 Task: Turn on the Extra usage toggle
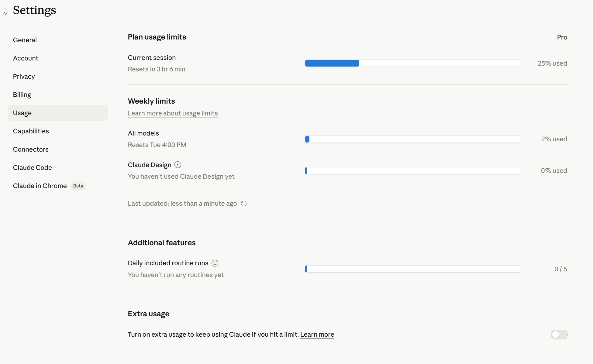click(559, 335)
